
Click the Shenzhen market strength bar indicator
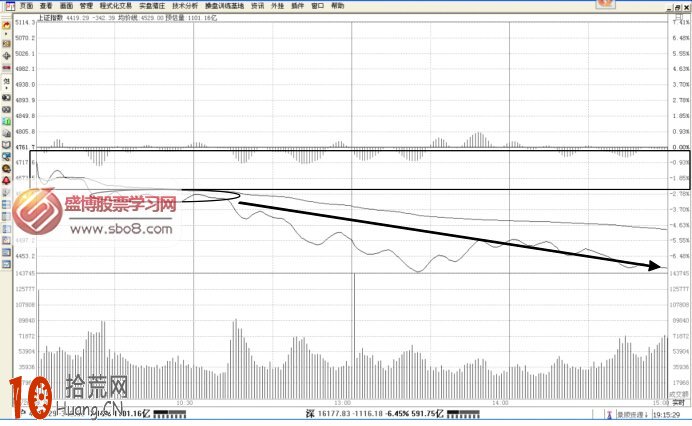[463, 414]
